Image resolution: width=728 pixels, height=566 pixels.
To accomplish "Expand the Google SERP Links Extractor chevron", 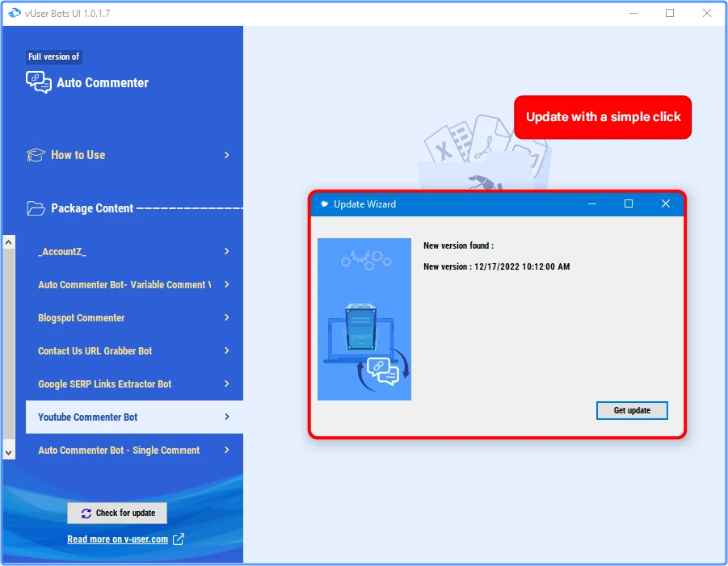I will click(226, 384).
